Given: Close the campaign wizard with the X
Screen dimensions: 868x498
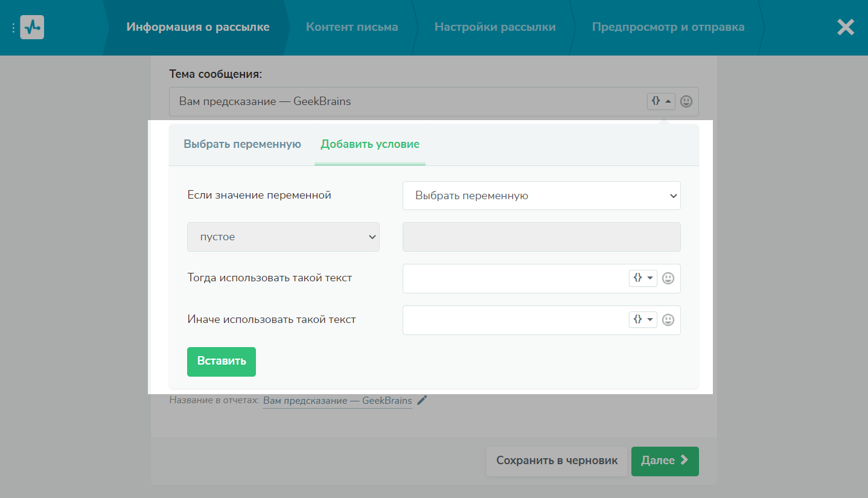Looking at the screenshot, I should 845,27.
